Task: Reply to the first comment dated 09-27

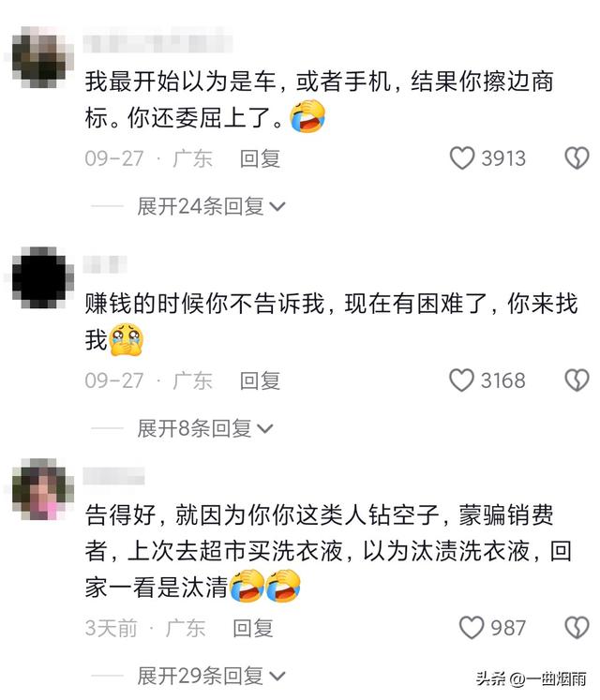Action: (x=260, y=158)
